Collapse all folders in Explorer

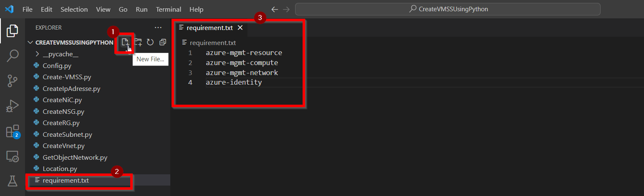[163, 42]
